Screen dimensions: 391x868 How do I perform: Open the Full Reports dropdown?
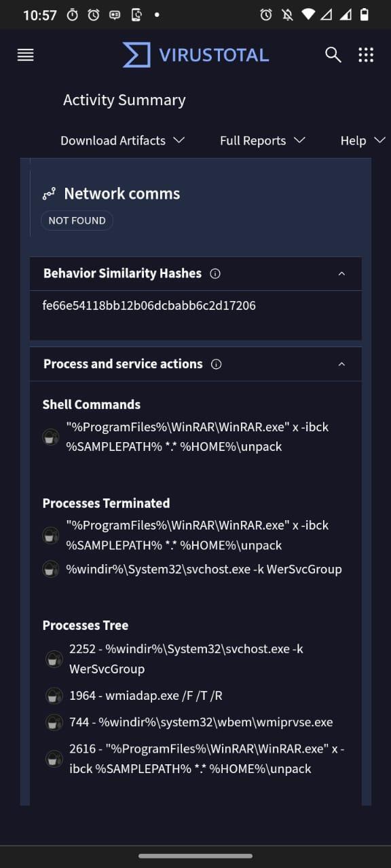point(262,140)
